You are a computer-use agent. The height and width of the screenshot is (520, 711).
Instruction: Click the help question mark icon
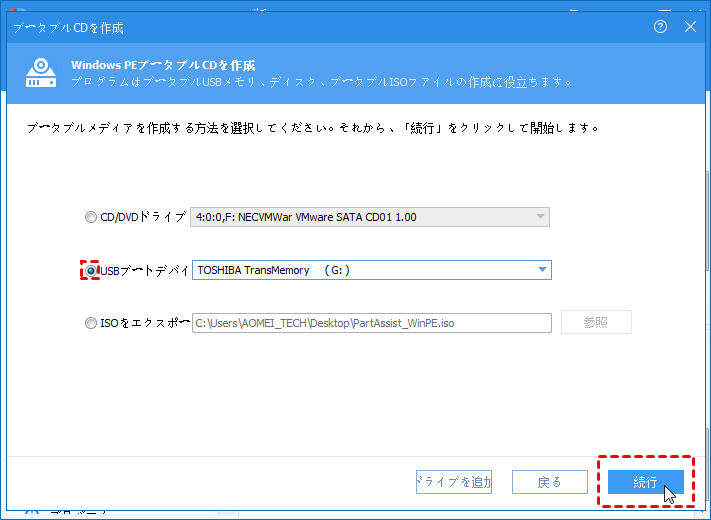pos(660,27)
